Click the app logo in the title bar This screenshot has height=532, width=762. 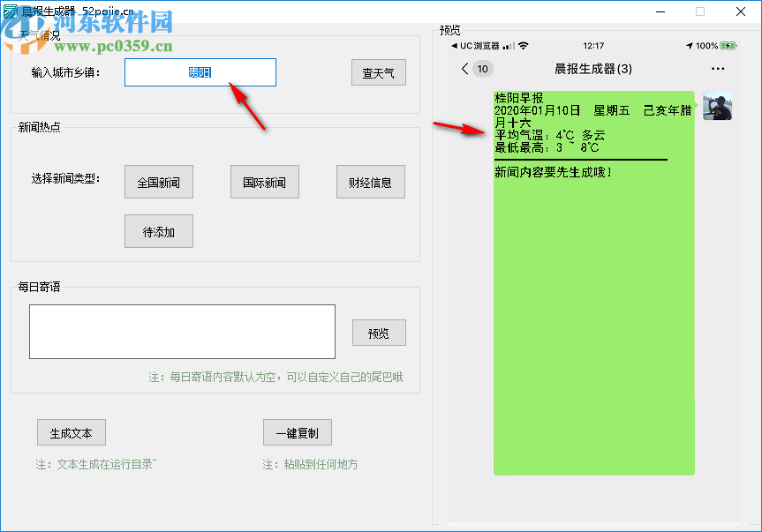(x=11, y=11)
